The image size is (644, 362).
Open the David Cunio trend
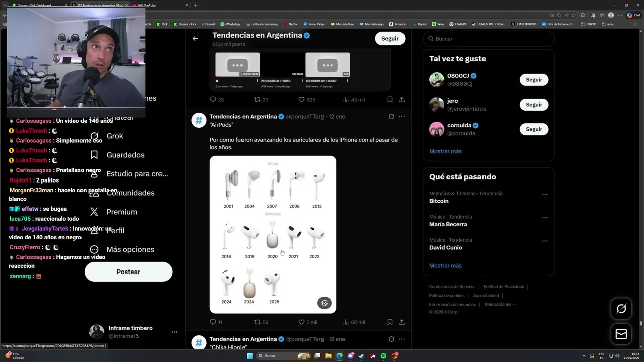click(445, 247)
